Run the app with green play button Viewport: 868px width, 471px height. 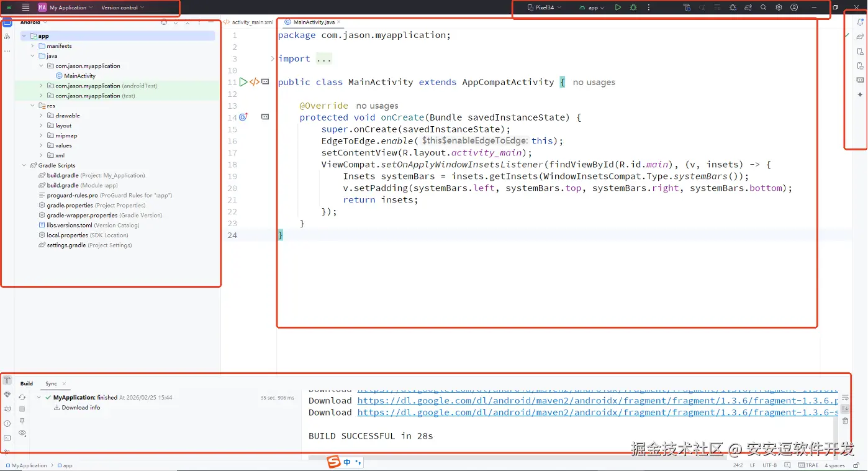tap(618, 7)
